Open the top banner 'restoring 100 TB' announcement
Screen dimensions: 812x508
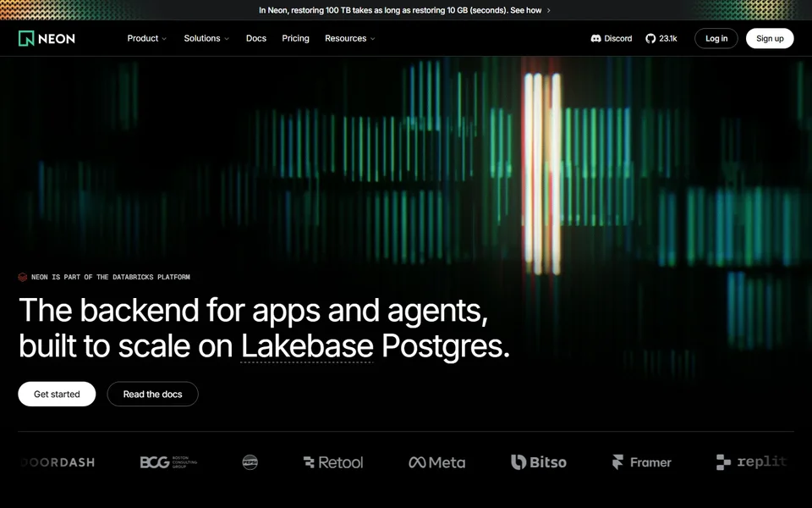(405, 10)
